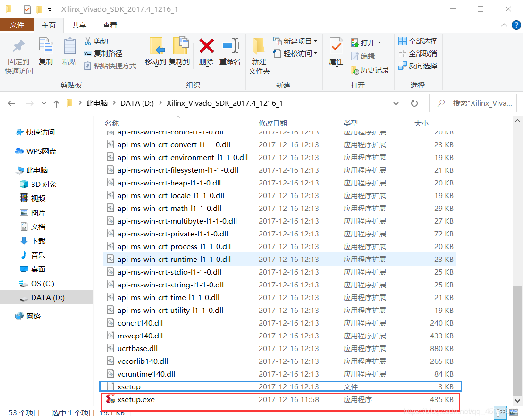Click the scrollbar up arrow
This screenshot has height=420, width=523.
tap(518, 120)
